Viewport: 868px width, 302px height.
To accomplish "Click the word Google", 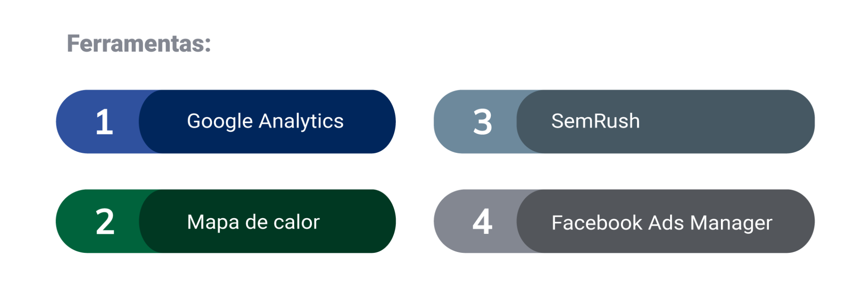I will point(220,122).
